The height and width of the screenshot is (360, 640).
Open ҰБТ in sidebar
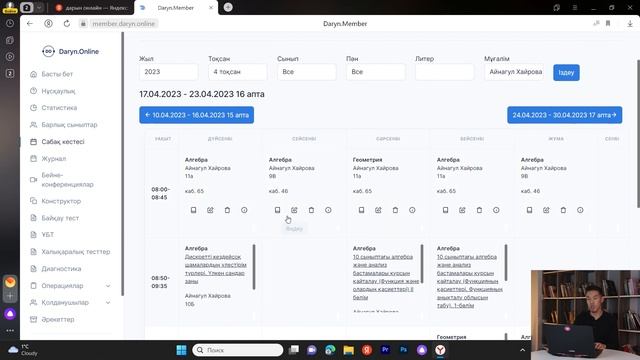click(x=47, y=235)
